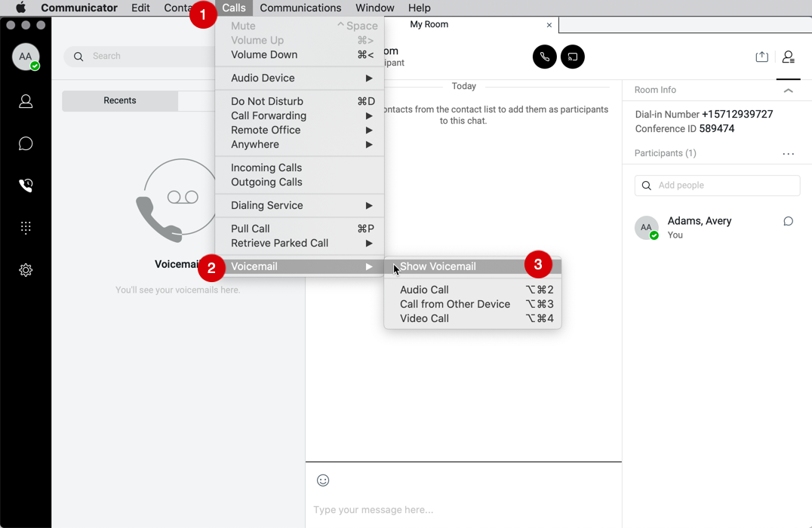Open the Window menu
Viewport: 812px width, 528px height.
click(x=375, y=8)
